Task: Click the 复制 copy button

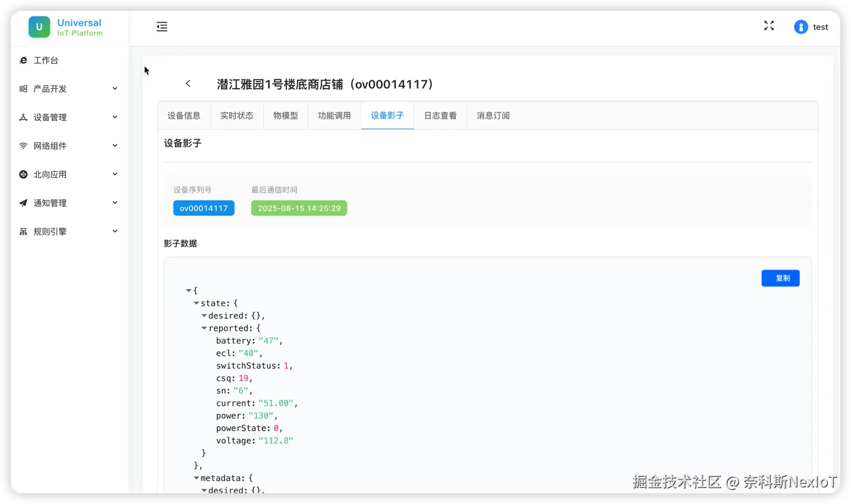Action: click(780, 278)
